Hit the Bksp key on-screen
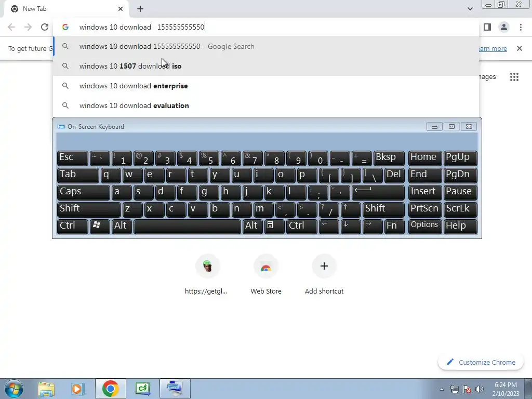Viewport: 532px width, 399px height. click(389, 158)
